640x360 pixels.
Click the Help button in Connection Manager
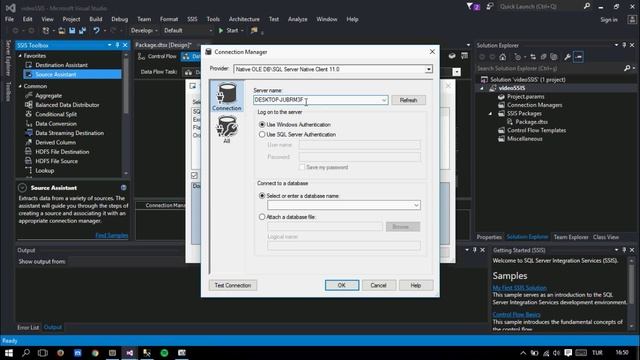coord(416,285)
